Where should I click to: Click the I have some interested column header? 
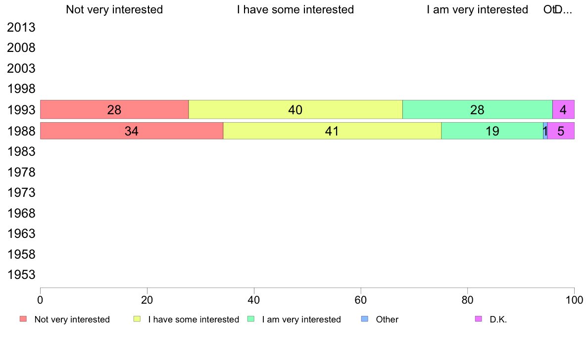pyautogui.click(x=295, y=9)
